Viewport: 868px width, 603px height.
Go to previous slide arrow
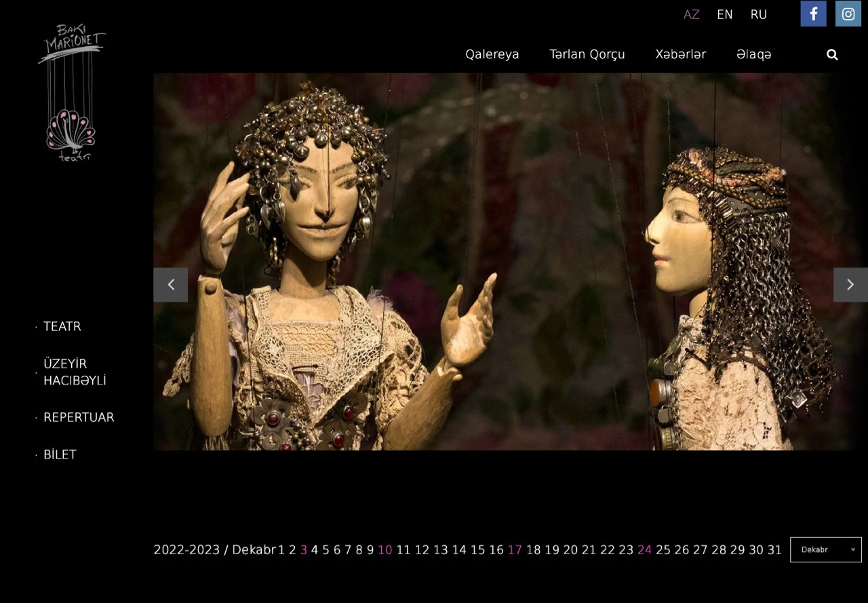[x=170, y=285]
